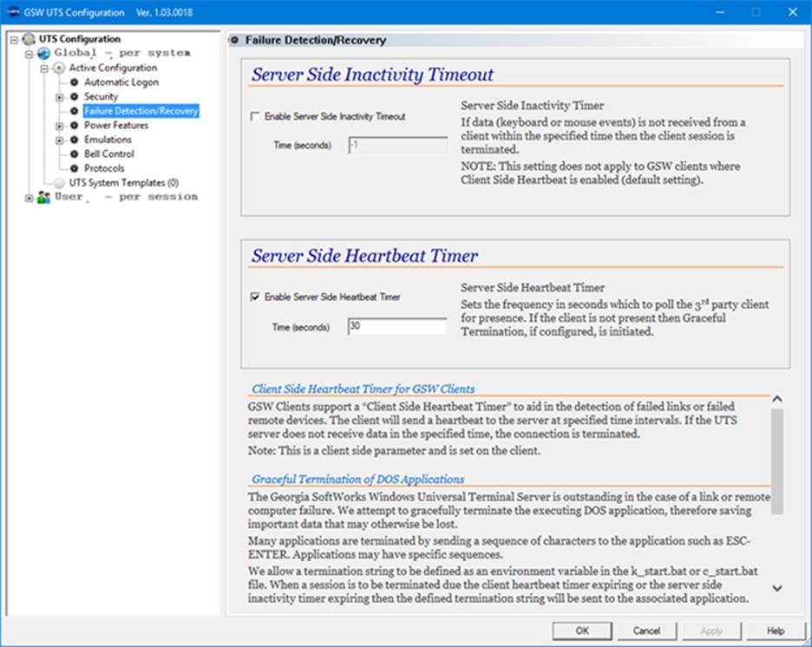This screenshot has height=647, width=812.
Task: Enable Server Side Inactivity Timeout checkbox
Action: [x=255, y=116]
